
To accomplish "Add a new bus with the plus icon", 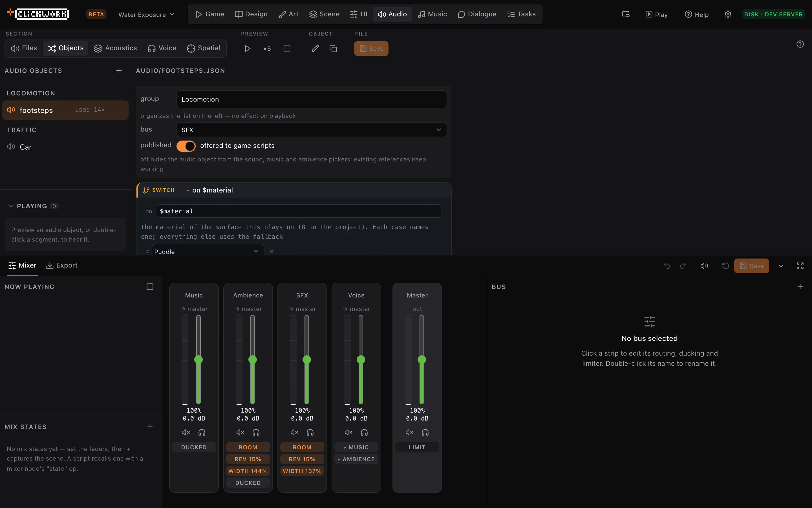I will pyautogui.click(x=800, y=286).
